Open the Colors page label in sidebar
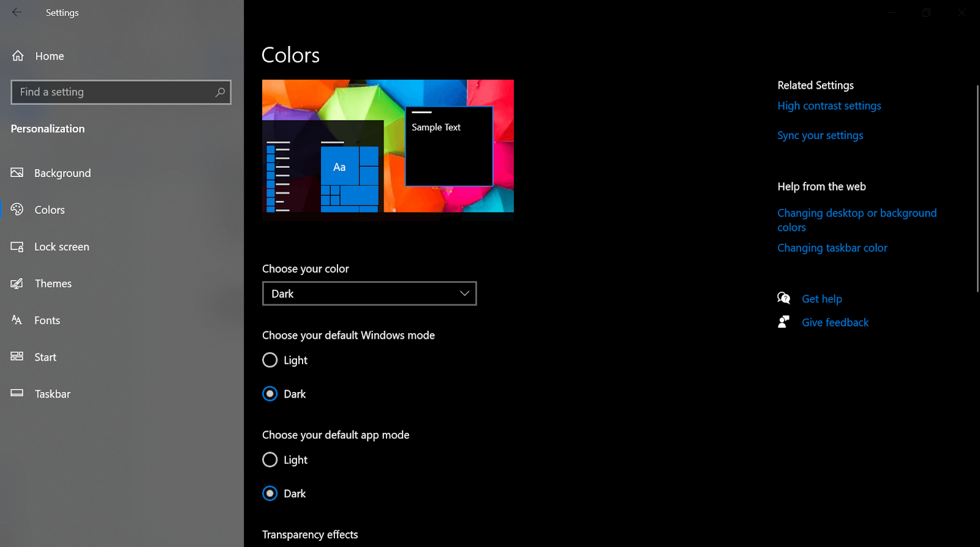Image resolution: width=980 pixels, height=547 pixels. (50, 210)
